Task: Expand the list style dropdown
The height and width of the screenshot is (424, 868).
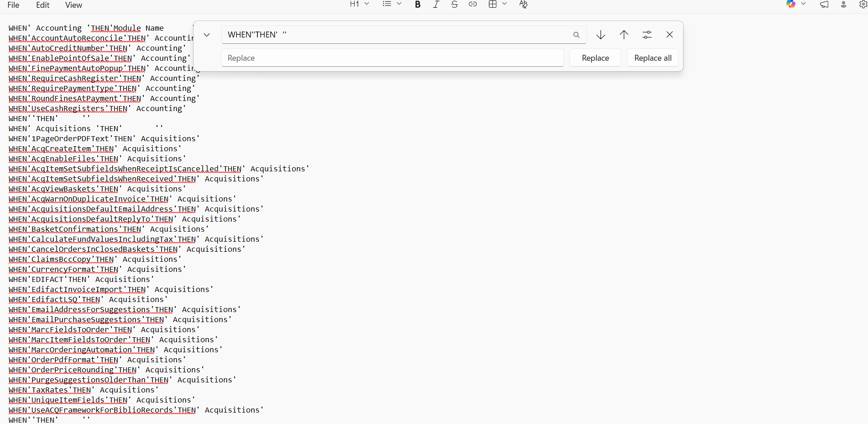Action: pyautogui.click(x=392, y=4)
